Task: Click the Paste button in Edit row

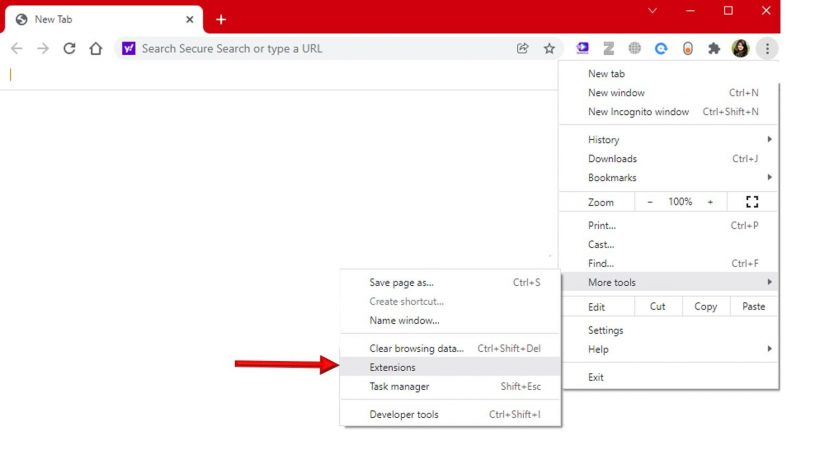Action: tap(753, 306)
